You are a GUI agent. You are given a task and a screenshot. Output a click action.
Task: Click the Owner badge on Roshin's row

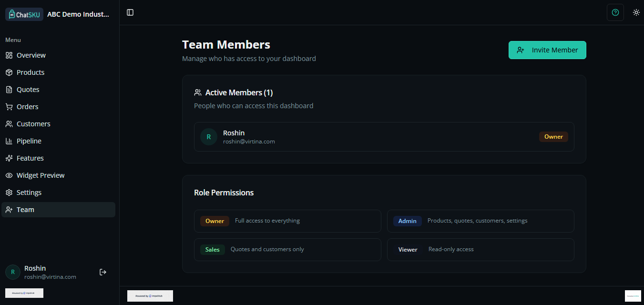point(553,136)
